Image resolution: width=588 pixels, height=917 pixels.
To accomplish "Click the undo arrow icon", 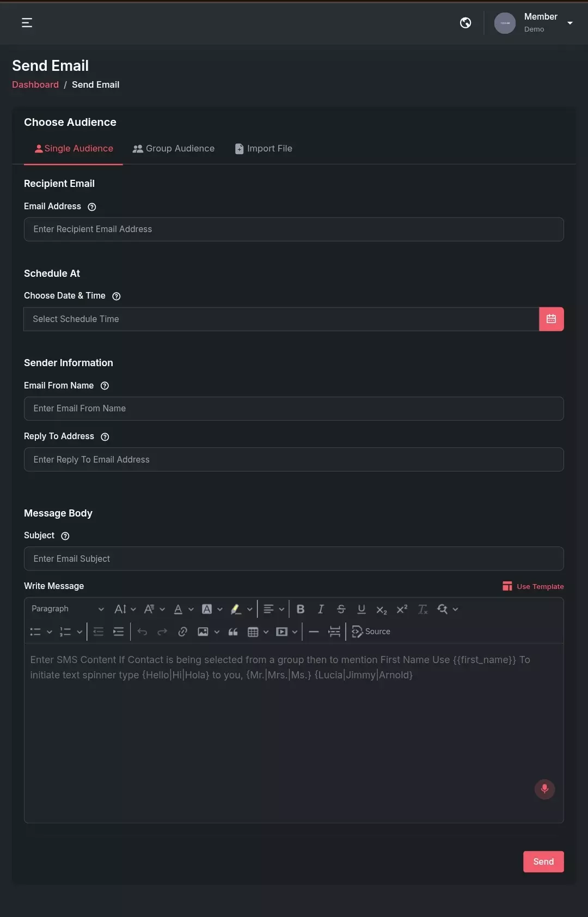I will tap(142, 632).
